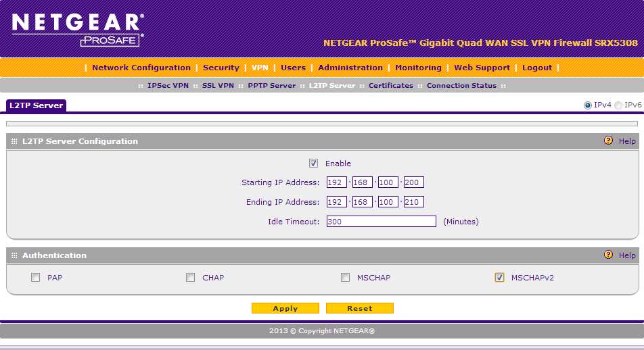Image resolution: width=644 pixels, height=350 pixels.
Task: Open the VPN menu
Action: click(x=260, y=68)
